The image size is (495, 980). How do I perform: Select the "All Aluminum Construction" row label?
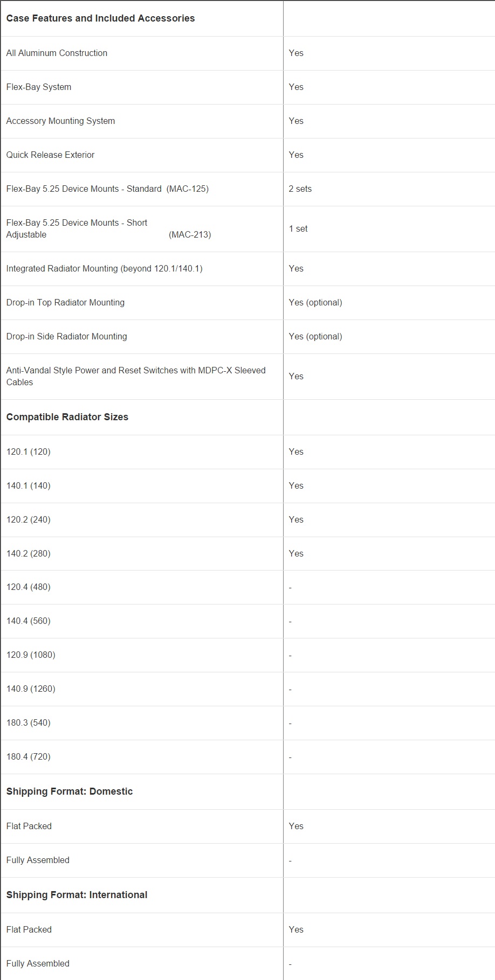[57, 53]
